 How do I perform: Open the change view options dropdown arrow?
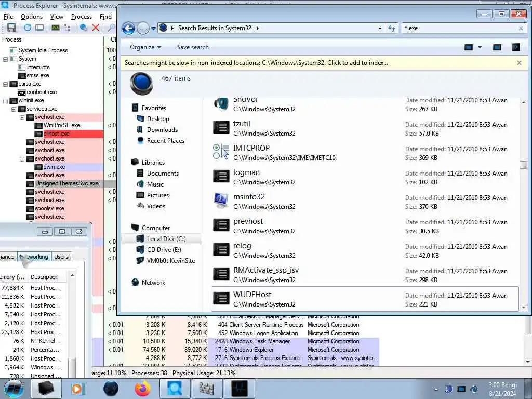[480, 47]
